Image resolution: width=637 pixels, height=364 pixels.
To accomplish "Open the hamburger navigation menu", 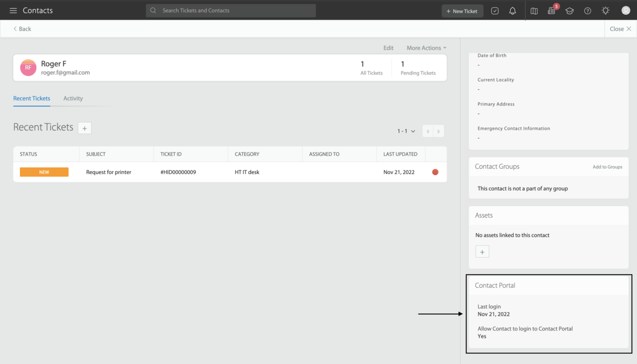I will click(13, 11).
